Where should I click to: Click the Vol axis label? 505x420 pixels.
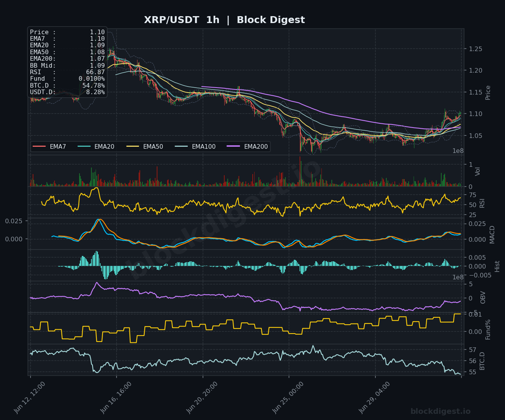[x=478, y=171]
